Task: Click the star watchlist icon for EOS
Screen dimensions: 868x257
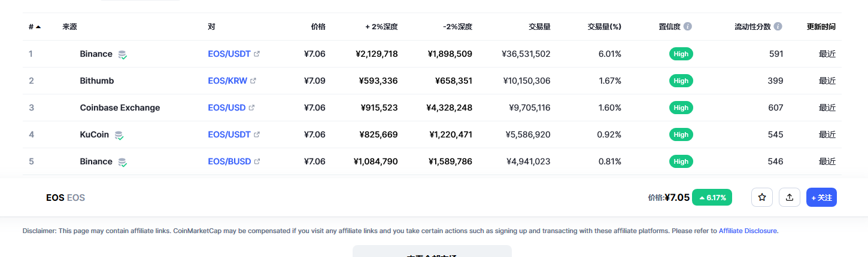Action: pos(762,197)
